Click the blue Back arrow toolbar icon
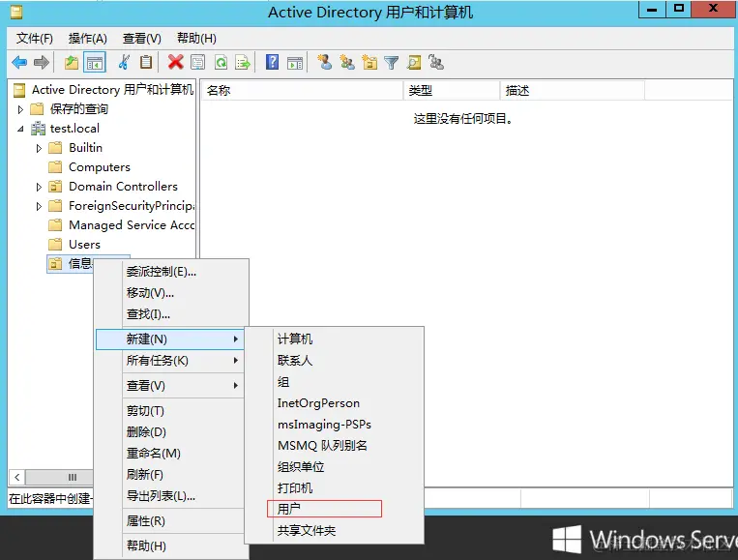 (x=19, y=62)
